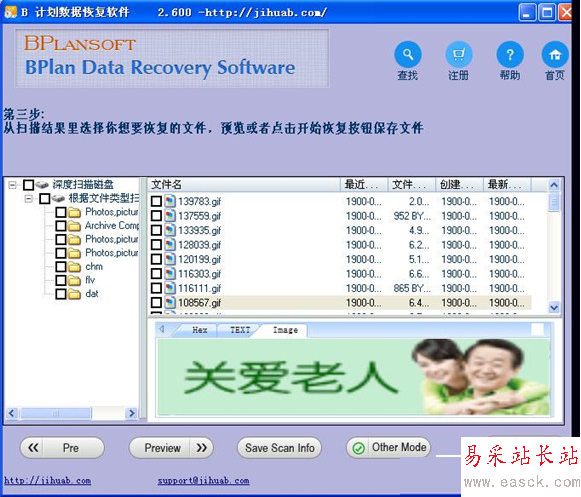Go to 首页 home icon

tap(555, 55)
